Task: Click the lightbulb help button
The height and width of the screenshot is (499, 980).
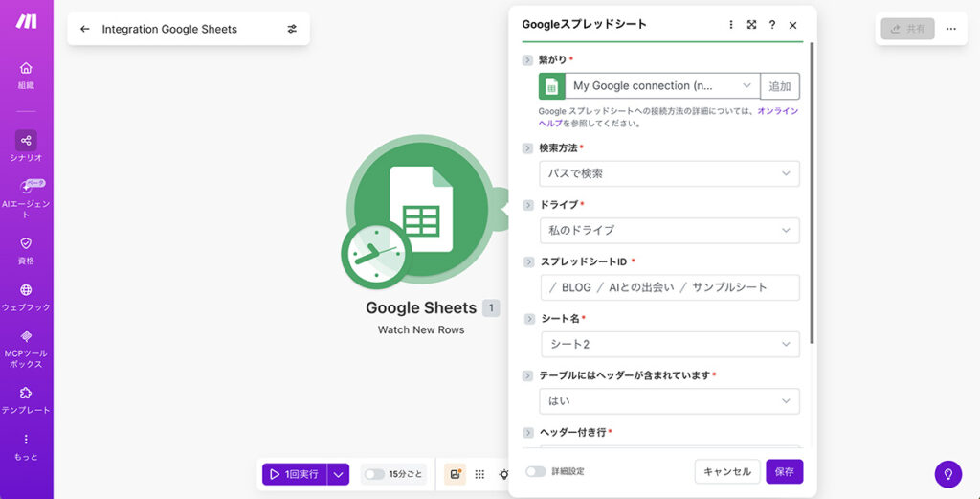Action: 948,474
